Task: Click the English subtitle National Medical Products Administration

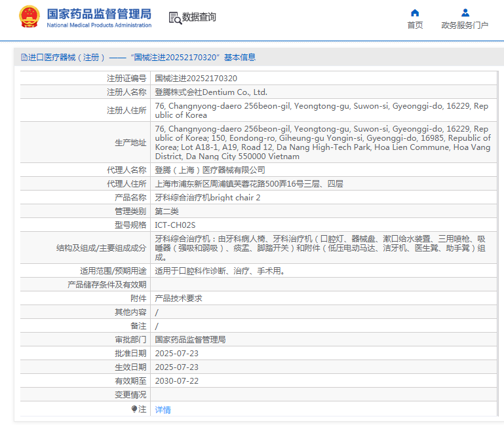Action: coord(99,26)
